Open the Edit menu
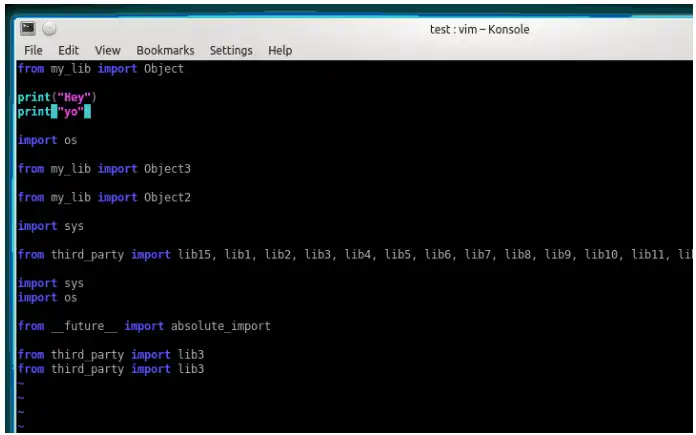The width and height of the screenshot is (696, 435). 68,50
